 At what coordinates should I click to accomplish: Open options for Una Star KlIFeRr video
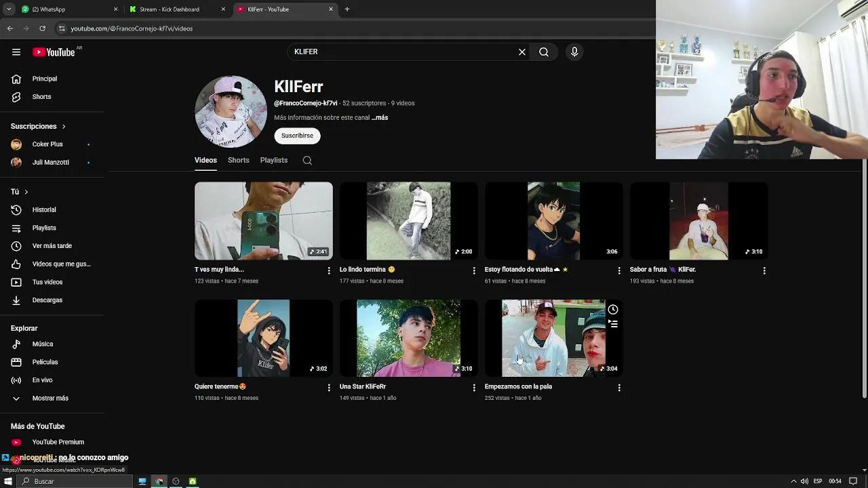coord(474,388)
